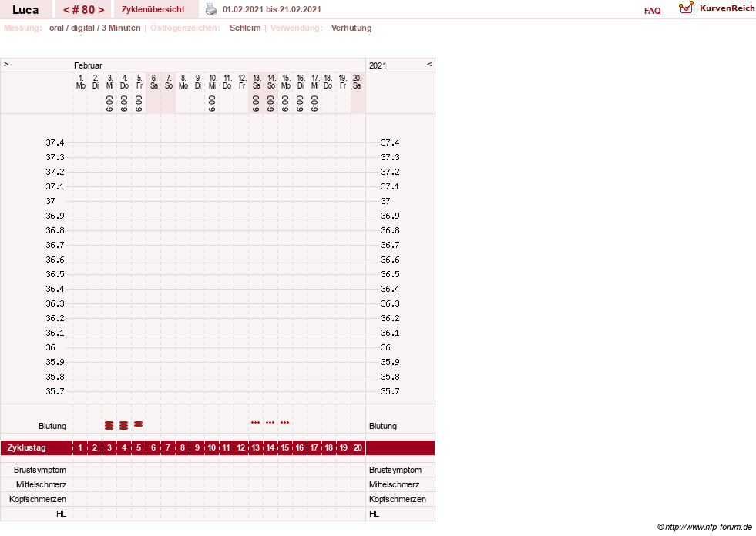756x536 pixels.
Task: Click spotting marker on cycle day 15
Action: (285, 423)
